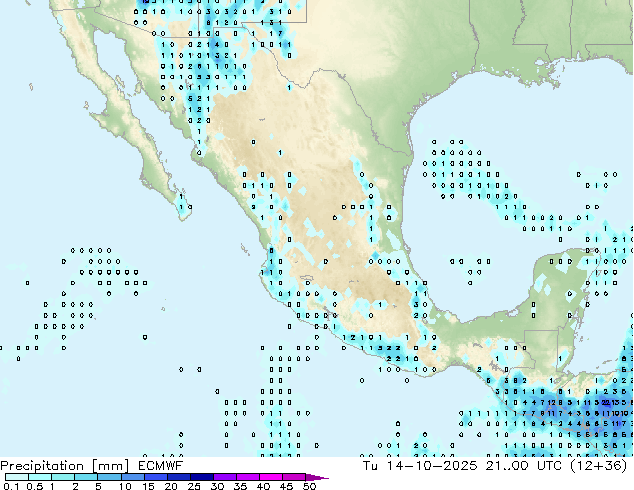Click the "ECMWF" model label
The height and width of the screenshot is (490, 634).
[161, 466]
